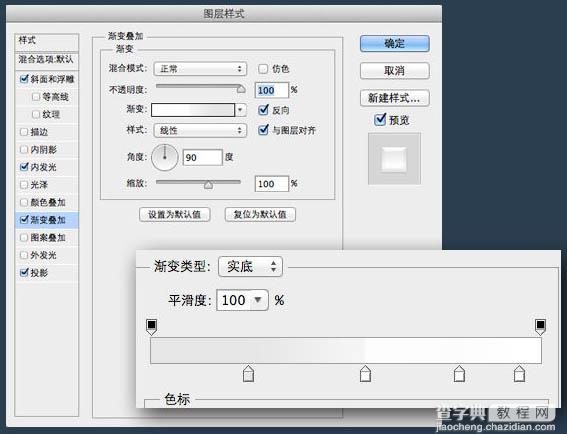Image resolution: width=567 pixels, height=434 pixels.
Task: Uncheck the 渐变叠加 checkbox
Action: (24, 220)
